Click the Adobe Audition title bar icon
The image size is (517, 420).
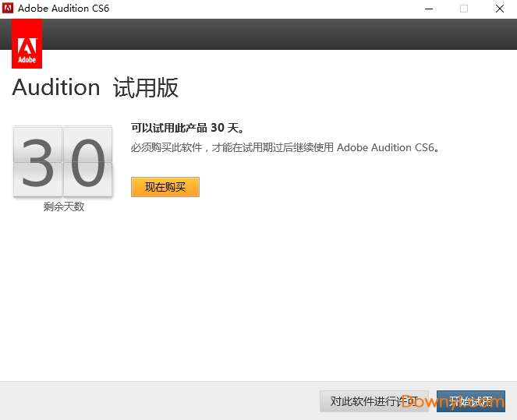coord(8,9)
